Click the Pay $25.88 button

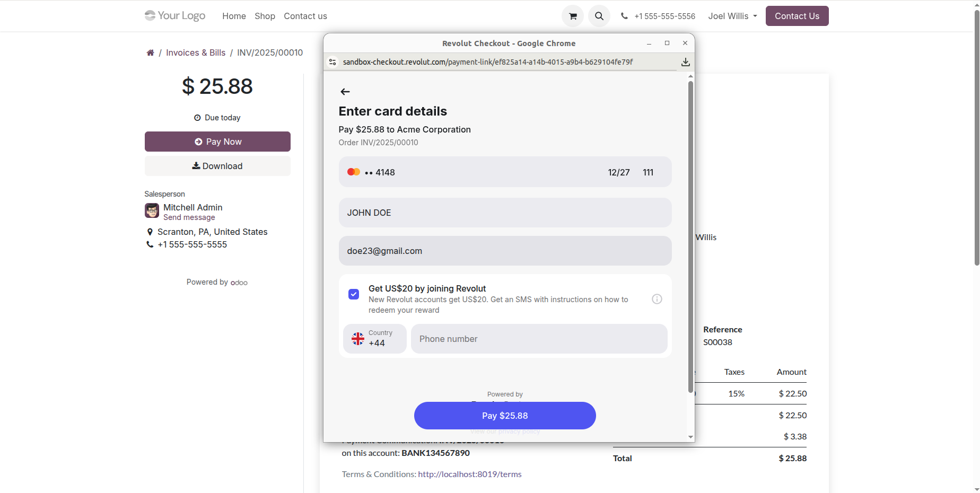[505, 416]
